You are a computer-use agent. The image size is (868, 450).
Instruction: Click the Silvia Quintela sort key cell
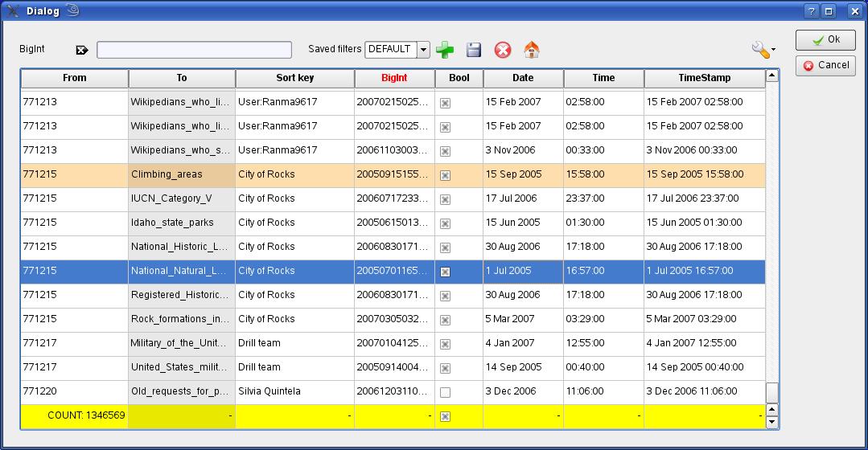point(295,391)
